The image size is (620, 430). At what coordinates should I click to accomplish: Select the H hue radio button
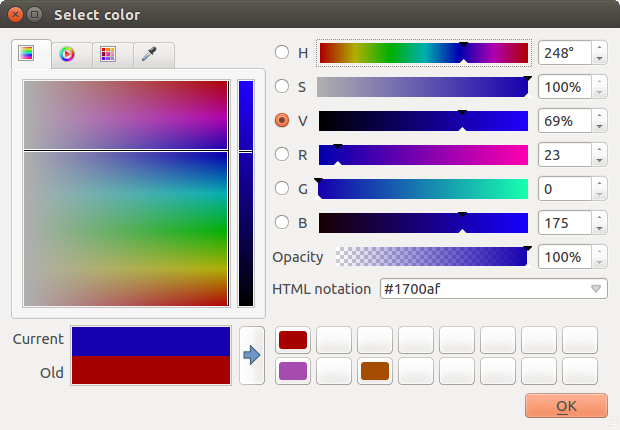click(282, 53)
